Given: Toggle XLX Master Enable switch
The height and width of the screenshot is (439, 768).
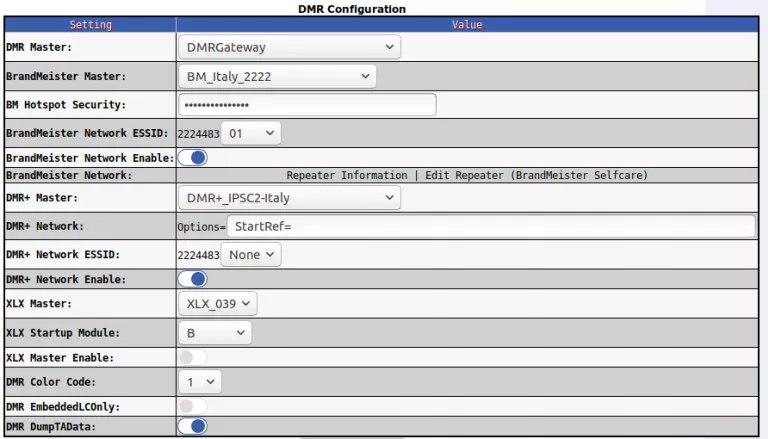Looking at the screenshot, I should click(192, 357).
